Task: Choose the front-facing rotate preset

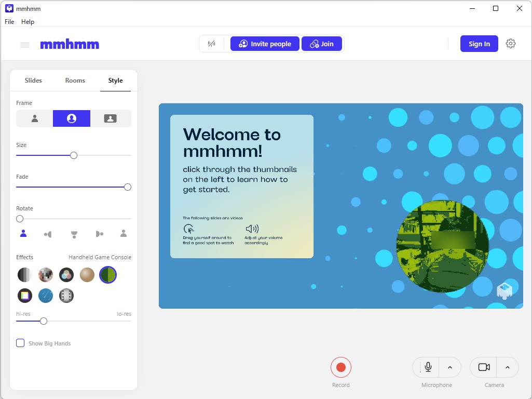Action: [x=23, y=234]
